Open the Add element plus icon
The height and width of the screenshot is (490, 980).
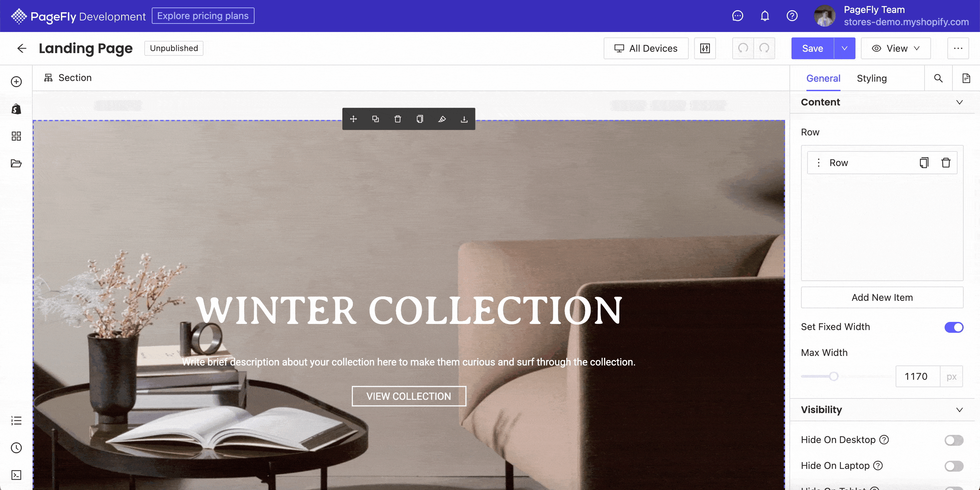coord(16,82)
